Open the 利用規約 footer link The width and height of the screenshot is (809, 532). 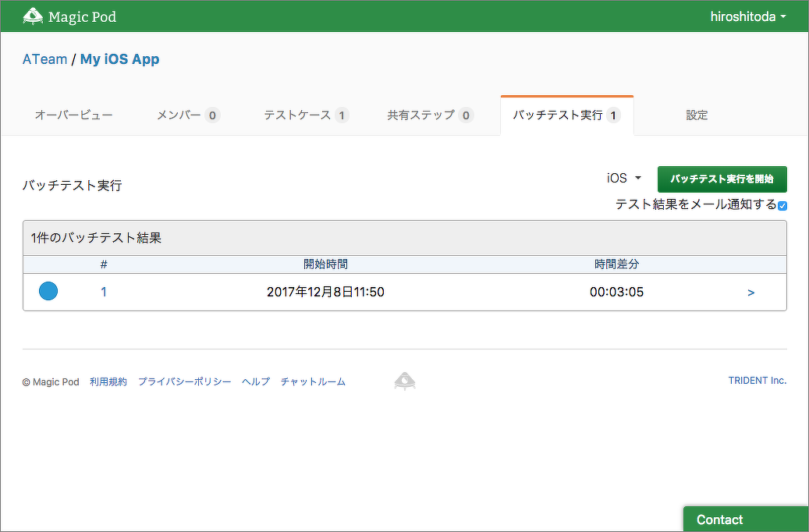pyautogui.click(x=108, y=381)
